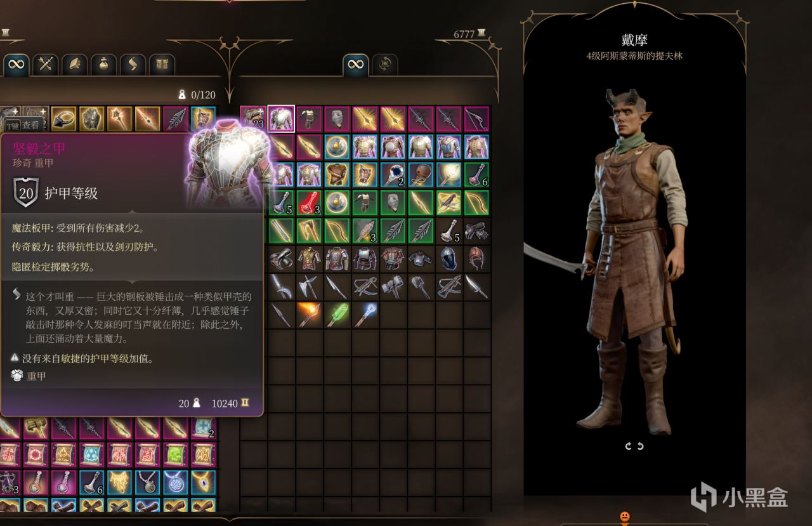Select the blue round medallion amulet
The width and height of the screenshot is (812, 526).
point(175,483)
